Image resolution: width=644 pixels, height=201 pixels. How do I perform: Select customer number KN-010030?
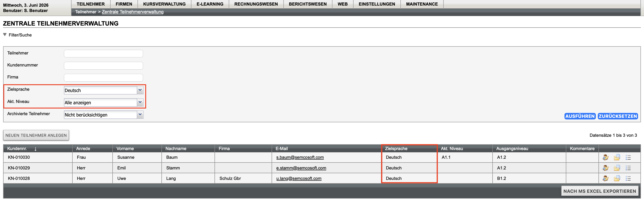19,157
